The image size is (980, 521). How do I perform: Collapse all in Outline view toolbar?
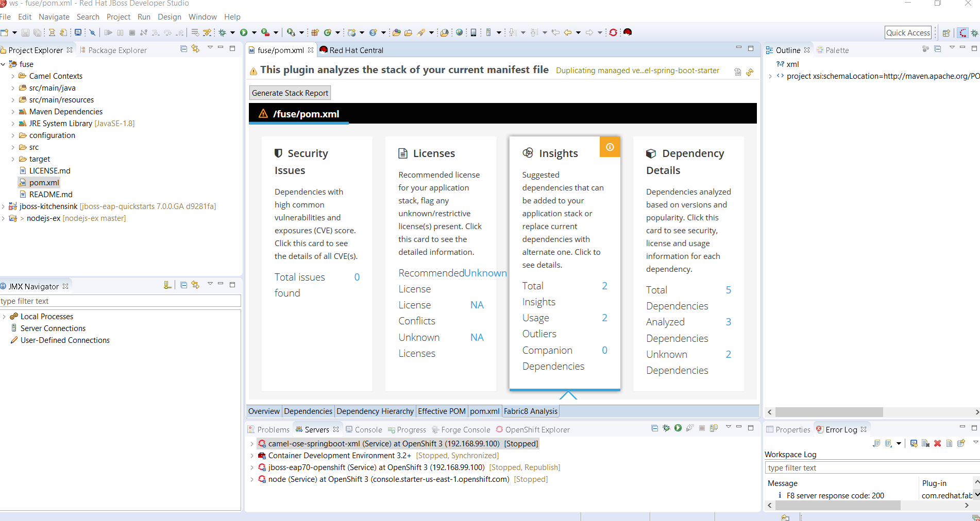[x=938, y=48]
